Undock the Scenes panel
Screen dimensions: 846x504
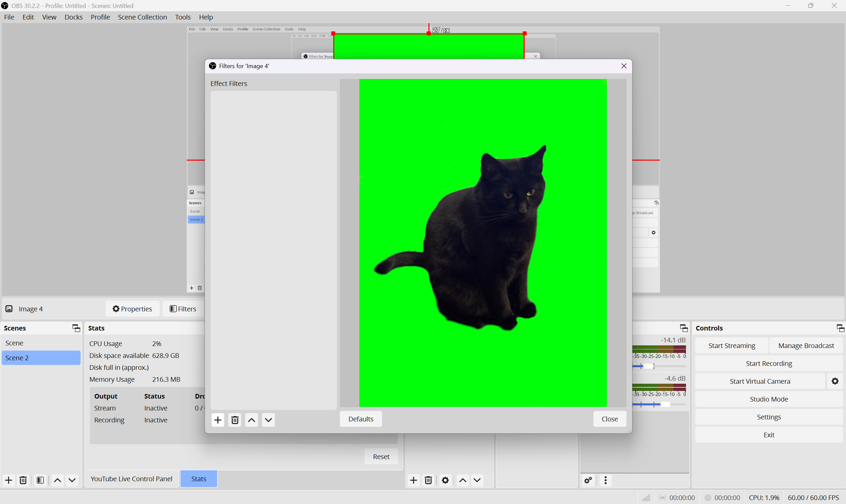(76, 328)
